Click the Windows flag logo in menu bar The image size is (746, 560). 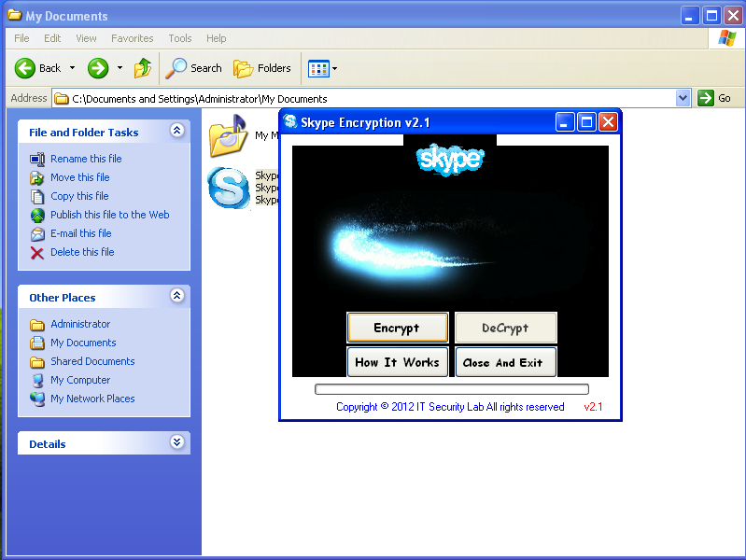[x=726, y=38]
